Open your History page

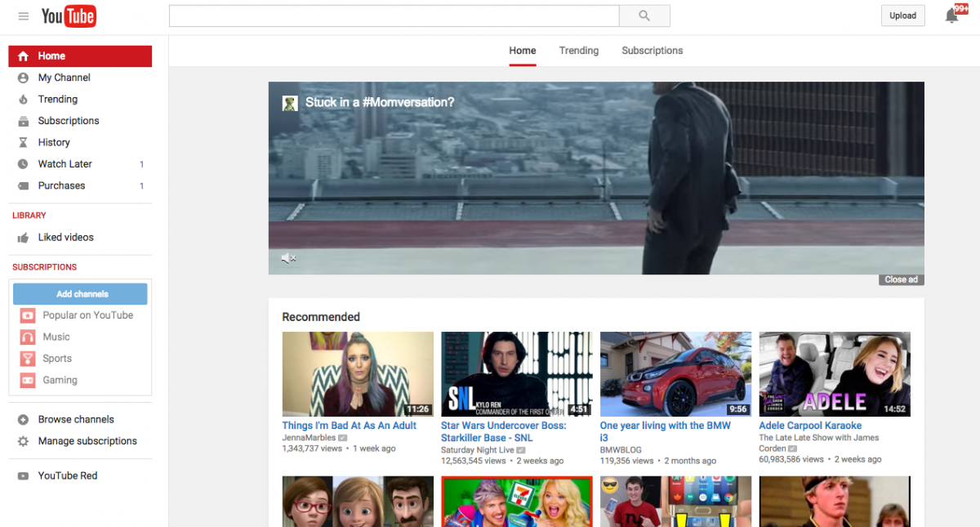(x=54, y=142)
